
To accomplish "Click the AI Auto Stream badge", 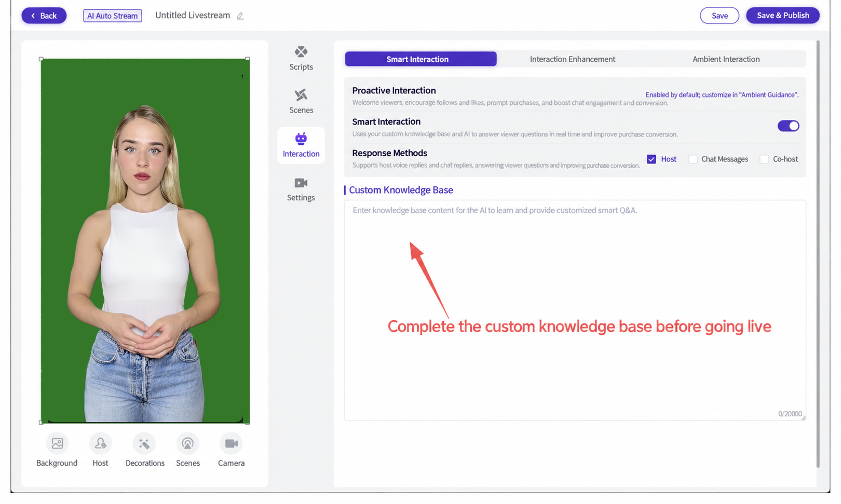I will click(113, 16).
